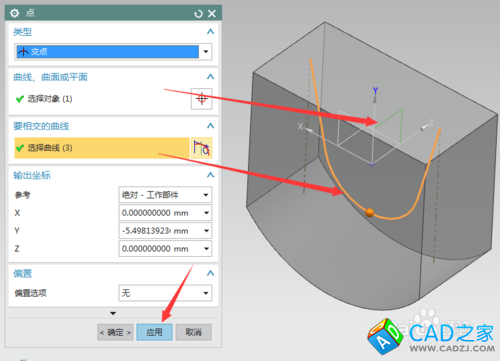The width and height of the screenshot is (500, 361).
Task: Collapse the 要相交的曲线 section
Action: click(210, 126)
